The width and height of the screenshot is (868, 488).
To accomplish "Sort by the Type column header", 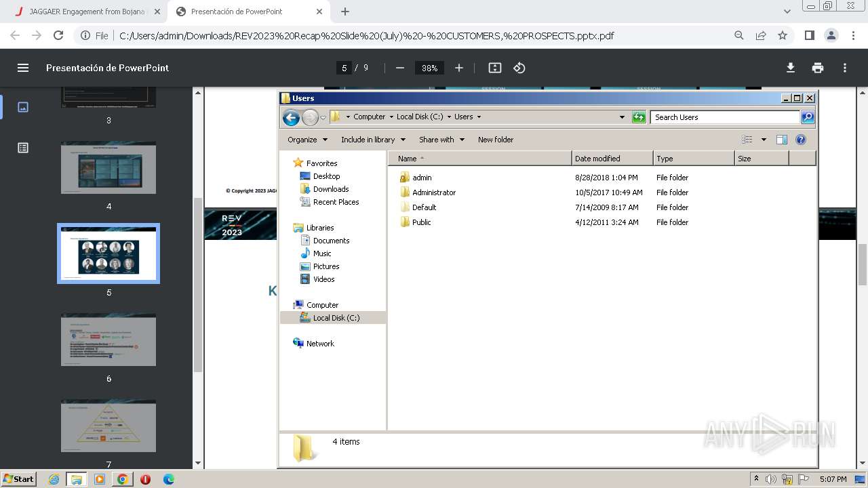I will click(x=694, y=159).
